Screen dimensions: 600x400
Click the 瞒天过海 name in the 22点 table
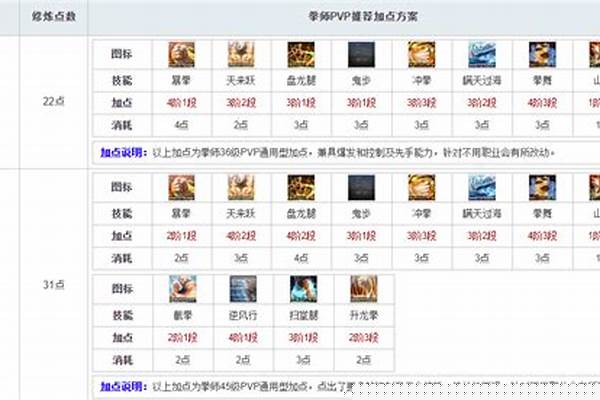482,81
